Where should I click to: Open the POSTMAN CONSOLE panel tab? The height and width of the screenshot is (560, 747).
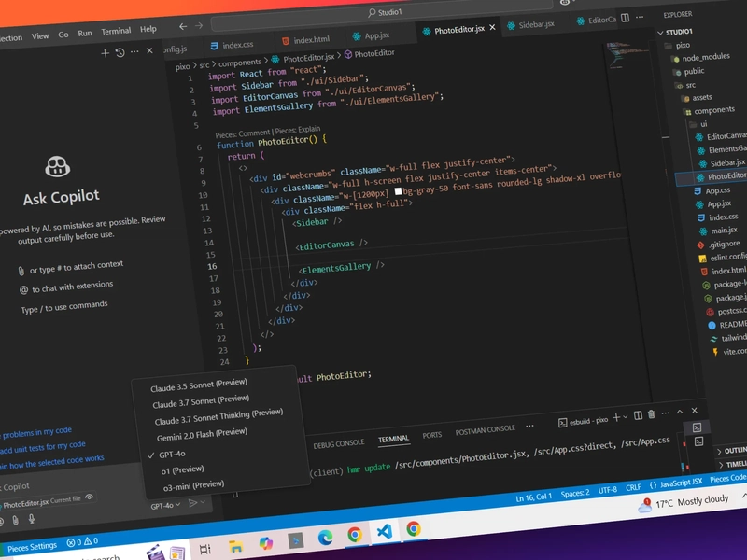(485, 430)
